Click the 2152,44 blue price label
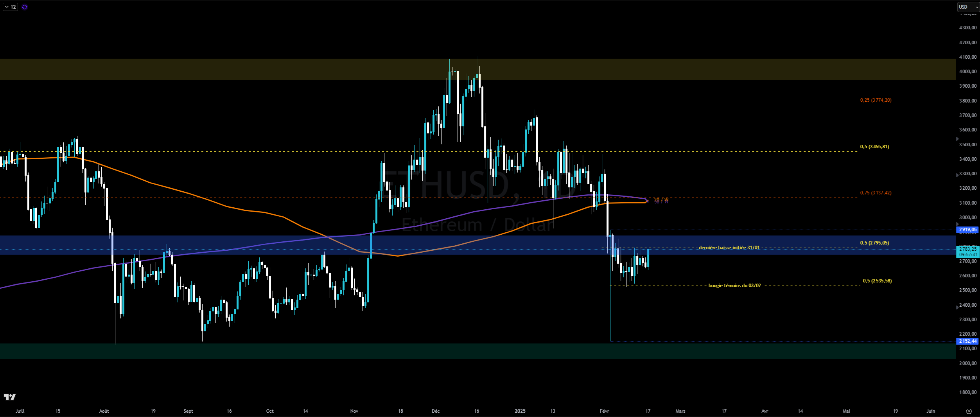The height and width of the screenshot is (417, 980). coord(967,341)
